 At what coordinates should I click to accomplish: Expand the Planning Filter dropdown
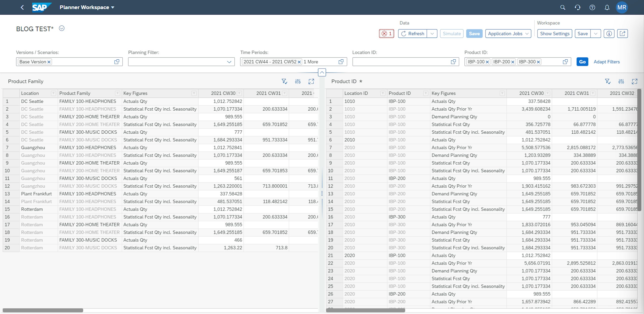229,62
